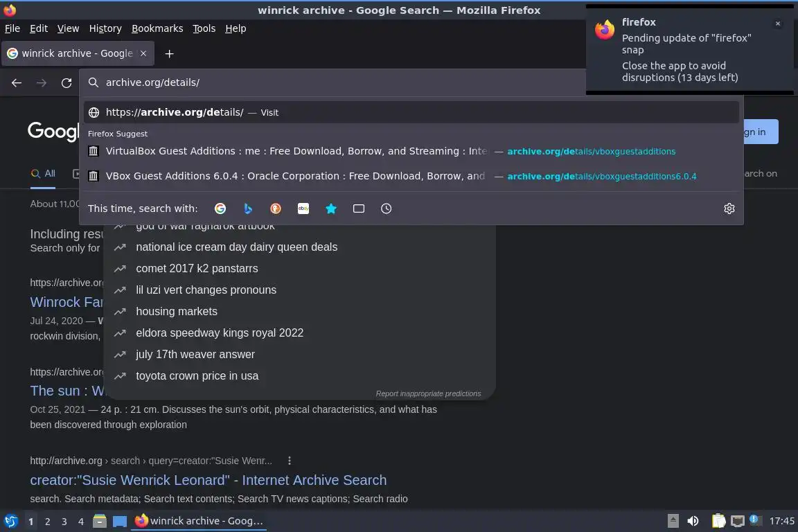798x532 pixels.
Task: Click the Forward navigation arrow
Action: coord(42,82)
